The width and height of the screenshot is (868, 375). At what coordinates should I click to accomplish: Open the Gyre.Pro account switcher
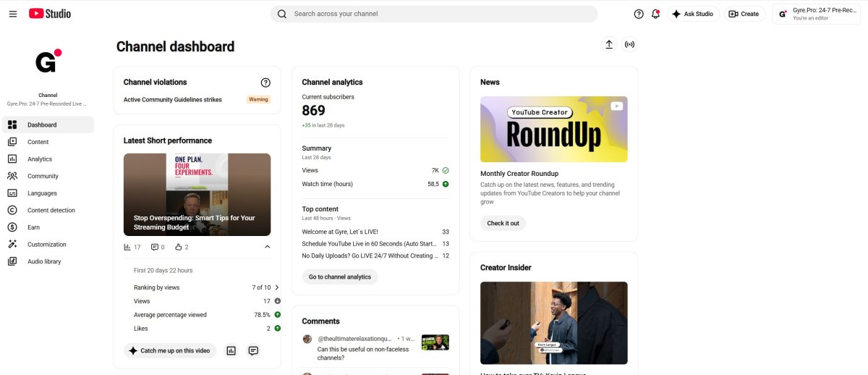(x=816, y=14)
